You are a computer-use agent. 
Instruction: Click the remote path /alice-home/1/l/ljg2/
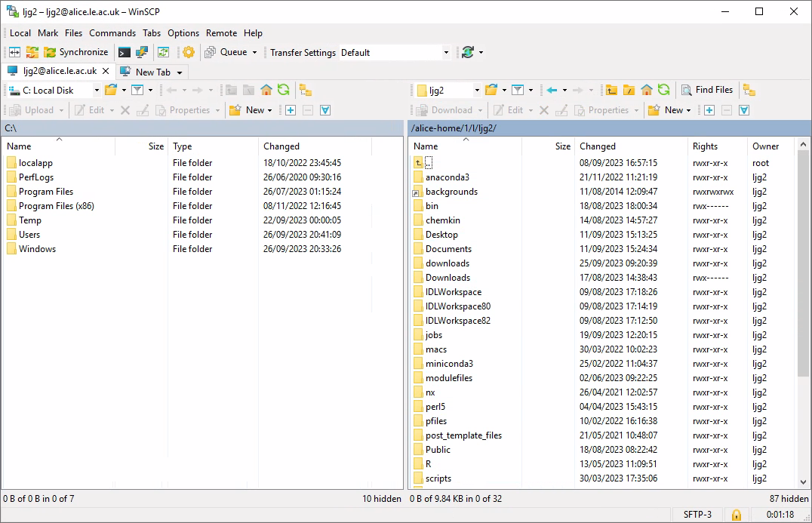(x=454, y=128)
